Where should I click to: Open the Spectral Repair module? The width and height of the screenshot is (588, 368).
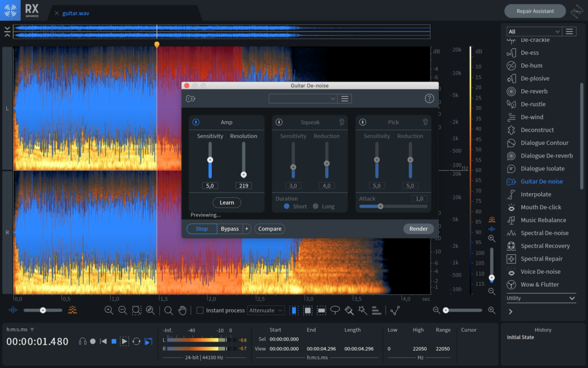[x=541, y=259]
